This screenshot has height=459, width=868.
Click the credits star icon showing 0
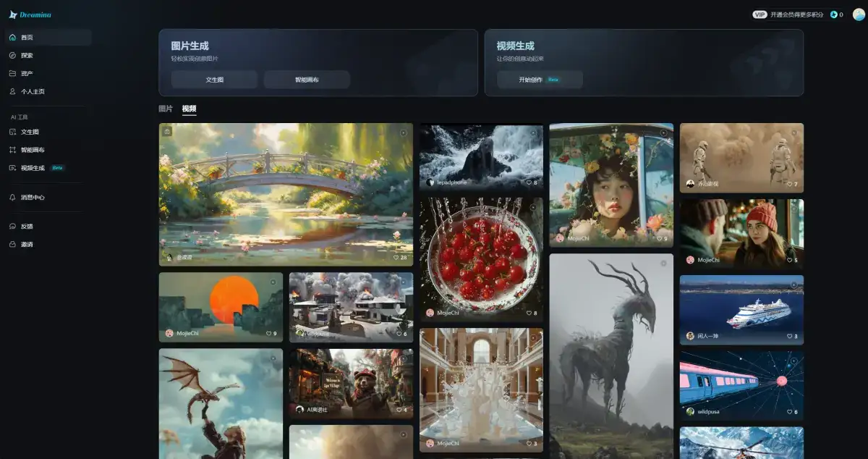pos(833,14)
